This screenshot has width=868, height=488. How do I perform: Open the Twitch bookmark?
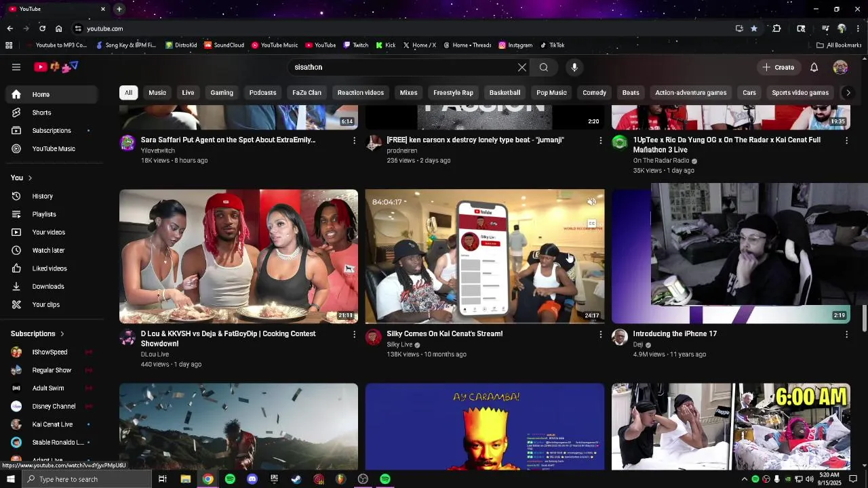click(x=356, y=45)
